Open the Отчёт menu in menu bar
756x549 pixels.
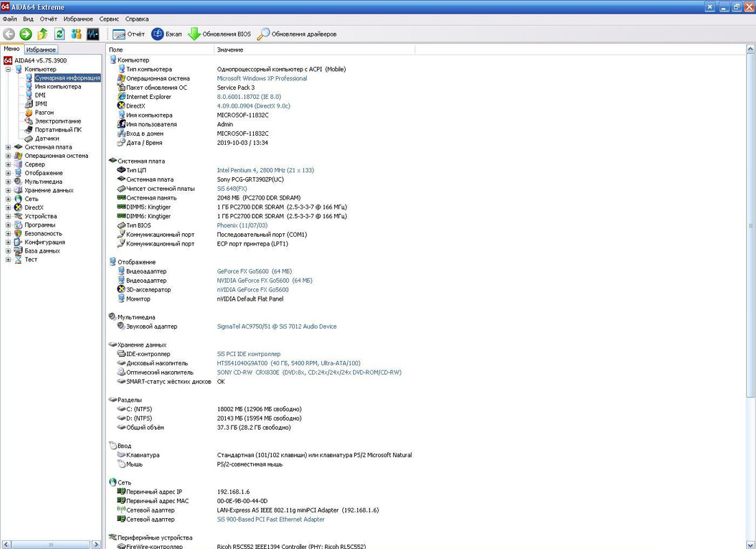pos(48,19)
